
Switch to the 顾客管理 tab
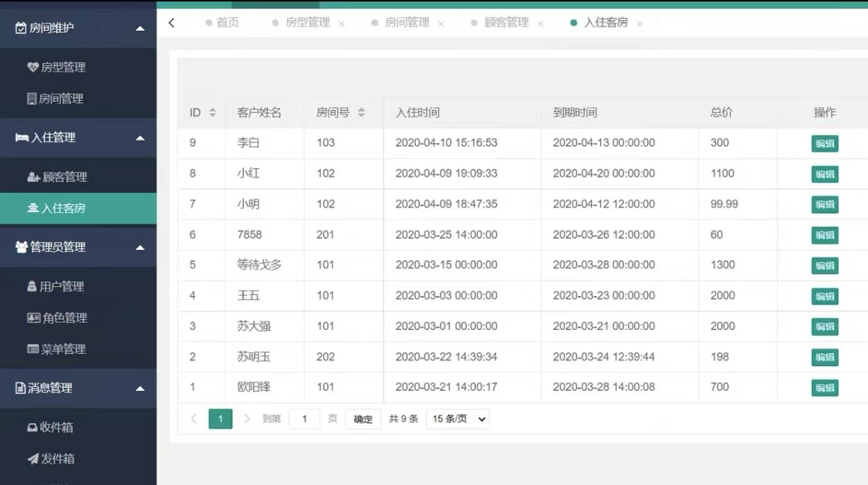click(506, 23)
